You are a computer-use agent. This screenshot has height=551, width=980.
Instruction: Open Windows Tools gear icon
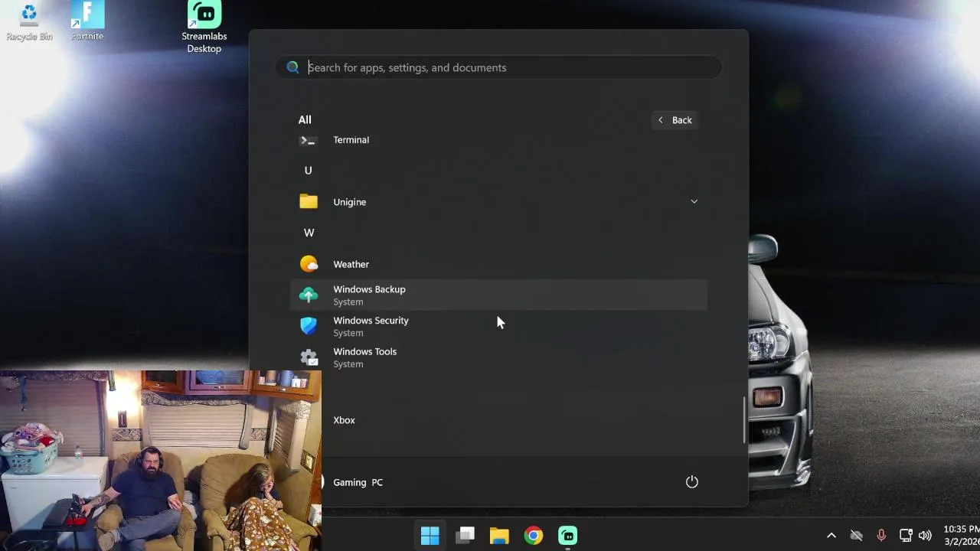[x=309, y=357]
